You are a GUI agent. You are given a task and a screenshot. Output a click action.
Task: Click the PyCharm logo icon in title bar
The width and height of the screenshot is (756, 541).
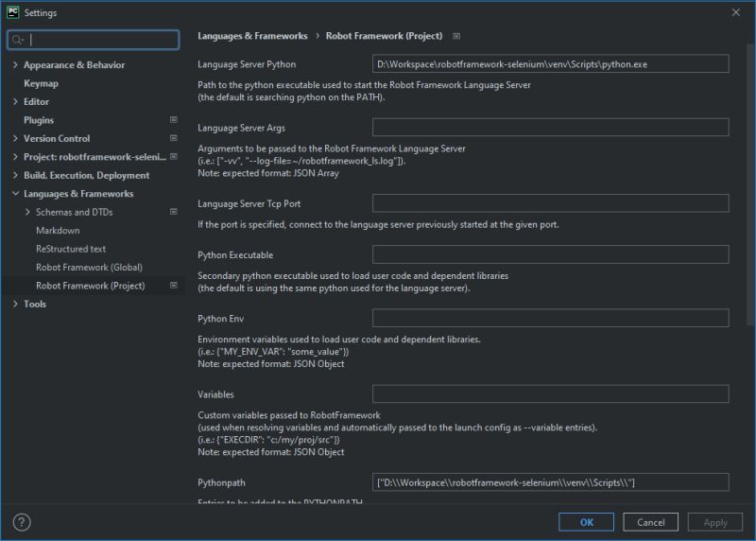point(13,12)
